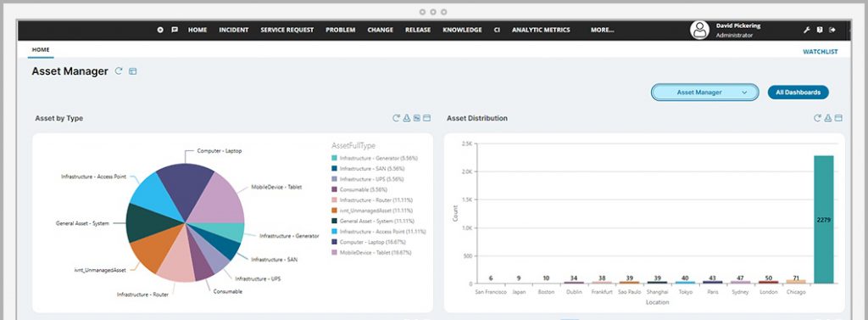Maximize the Asset by Type panel
The height and width of the screenshot is (320, 868).
point(427,118)
